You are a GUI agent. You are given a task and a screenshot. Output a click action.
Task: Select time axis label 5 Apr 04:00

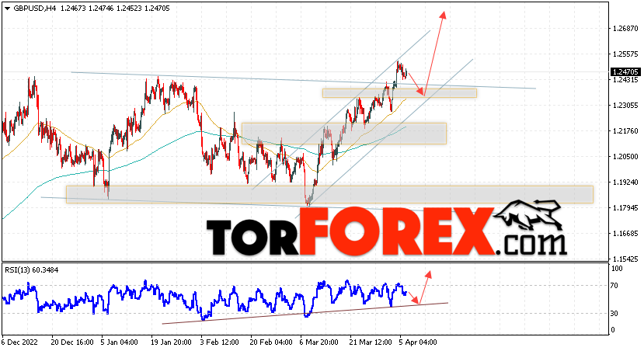coord(419,342)
